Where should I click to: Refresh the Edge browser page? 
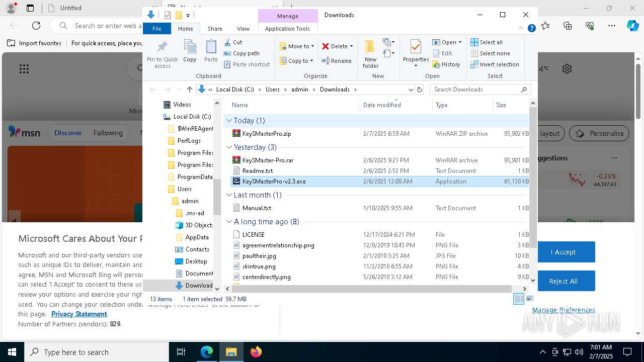pos(36,26)
